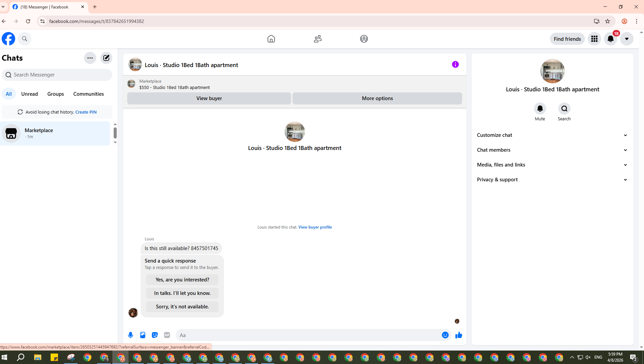Click Find friends button
Screen dimensions: 644x364
pos(567,39)
